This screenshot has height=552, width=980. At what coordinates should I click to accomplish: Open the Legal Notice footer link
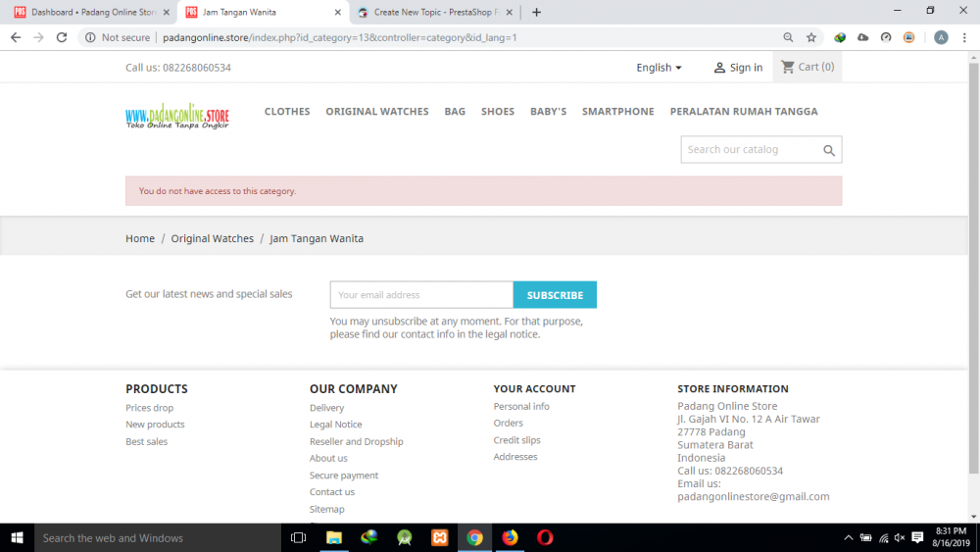pyautogui.click(x=335, y=425)
